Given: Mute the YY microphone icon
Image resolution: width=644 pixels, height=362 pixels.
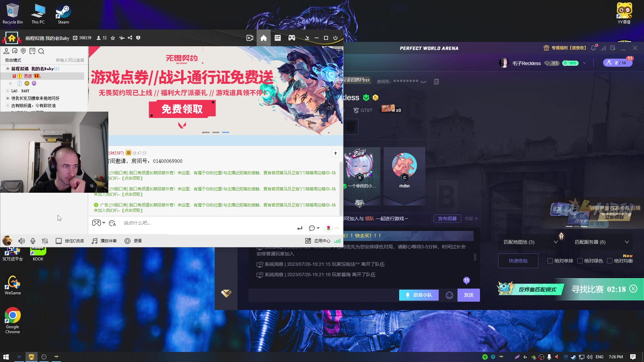Looking at the screenshot, I should point(33,241).
